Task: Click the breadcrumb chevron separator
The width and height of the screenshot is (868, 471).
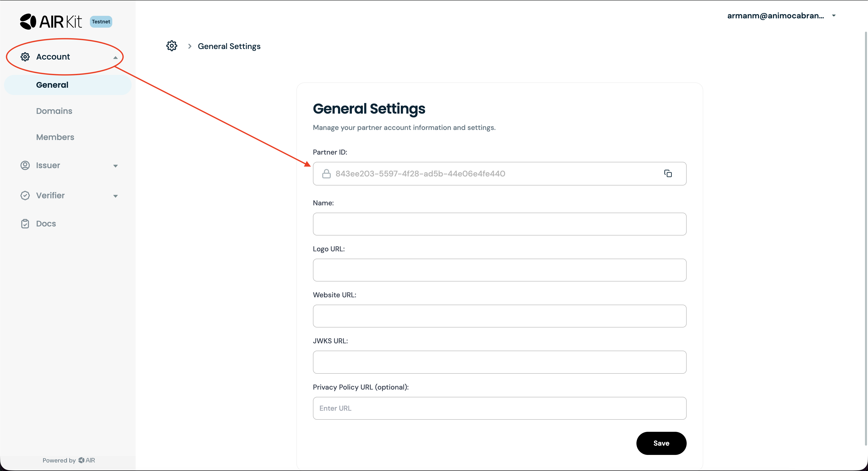Action: tap(190, 46)
